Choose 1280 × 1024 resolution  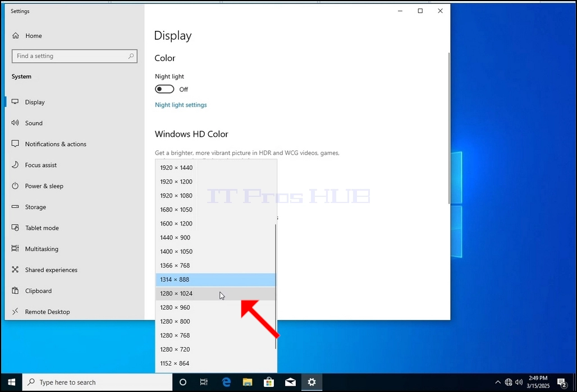point(216,293)
